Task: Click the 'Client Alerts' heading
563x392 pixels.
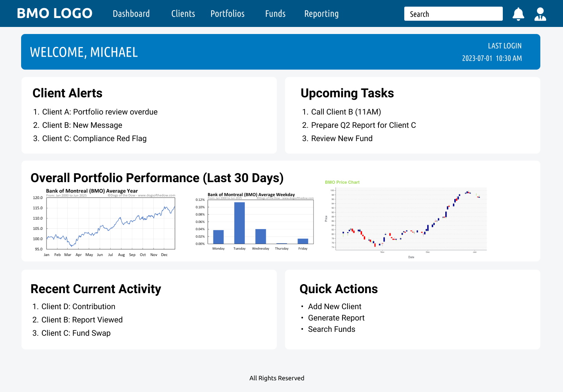Action: 67,93
